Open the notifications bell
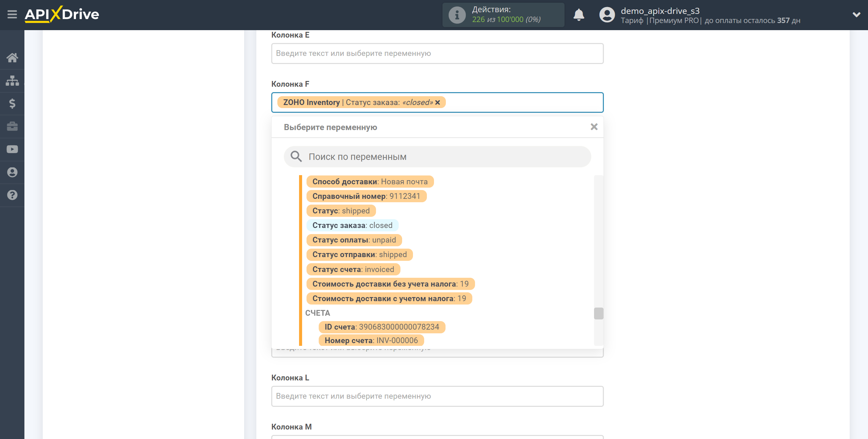Image resolution: width=868 pixels, height=439 pixels. (x=579, y=15)
